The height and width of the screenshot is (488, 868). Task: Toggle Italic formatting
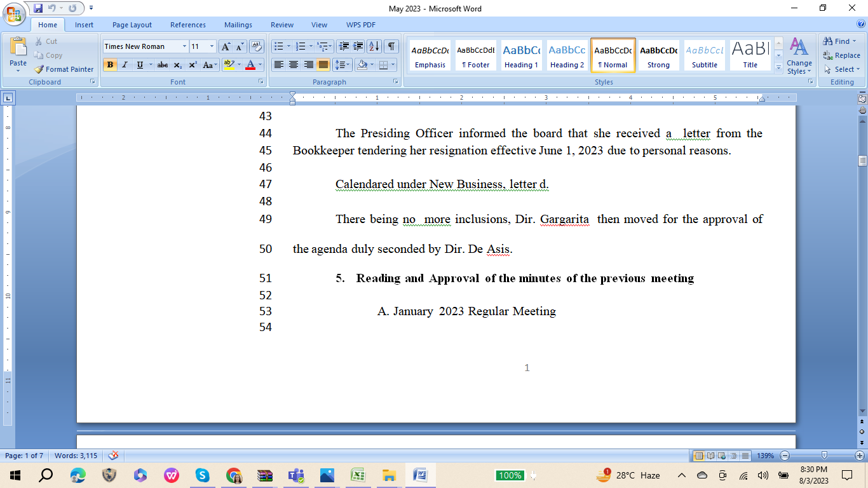(125, 65)
